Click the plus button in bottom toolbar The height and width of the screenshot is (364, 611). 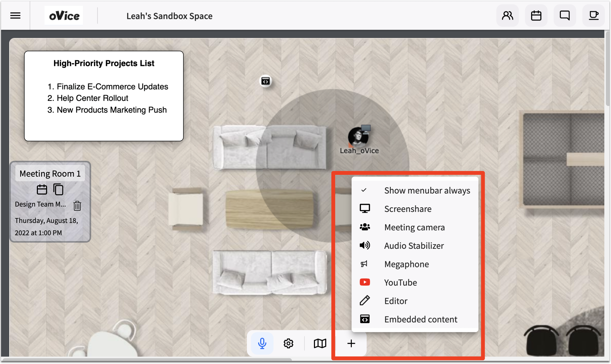351,343
